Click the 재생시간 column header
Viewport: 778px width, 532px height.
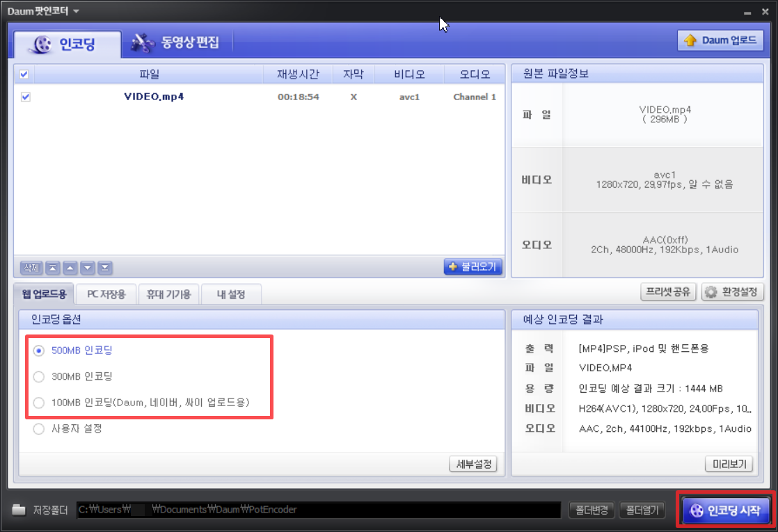pyautogui.click(x=298, y=74)
